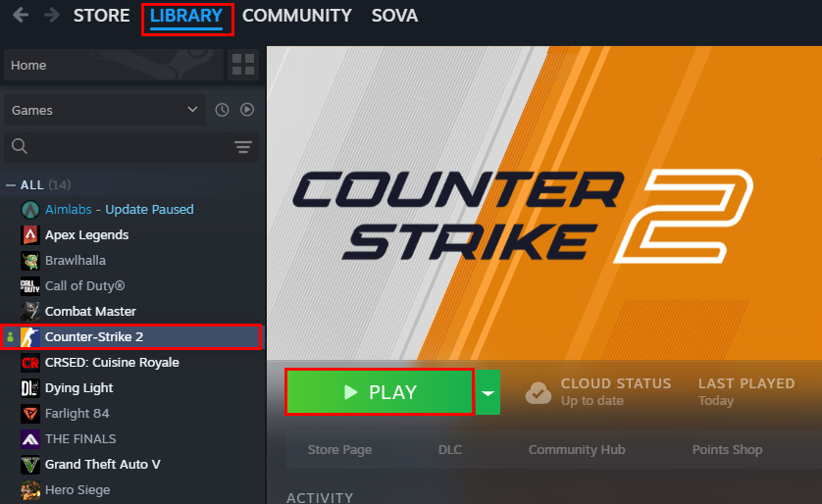The image size is (822, 504).
Task: Launch Counter-Strike 2 with Play button
Action: click(x=380, y=392)
